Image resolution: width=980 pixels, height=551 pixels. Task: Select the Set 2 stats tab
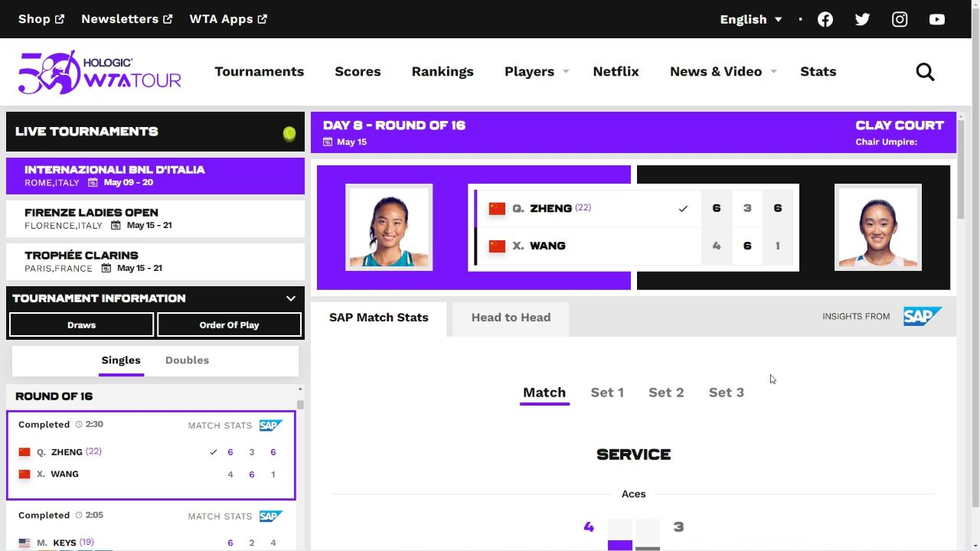666,393
